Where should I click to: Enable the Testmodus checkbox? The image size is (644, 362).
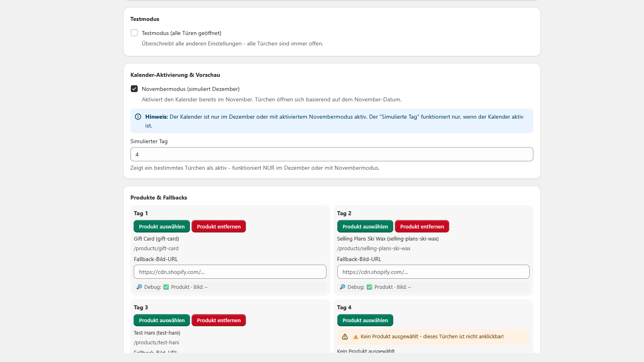point(134,33)
